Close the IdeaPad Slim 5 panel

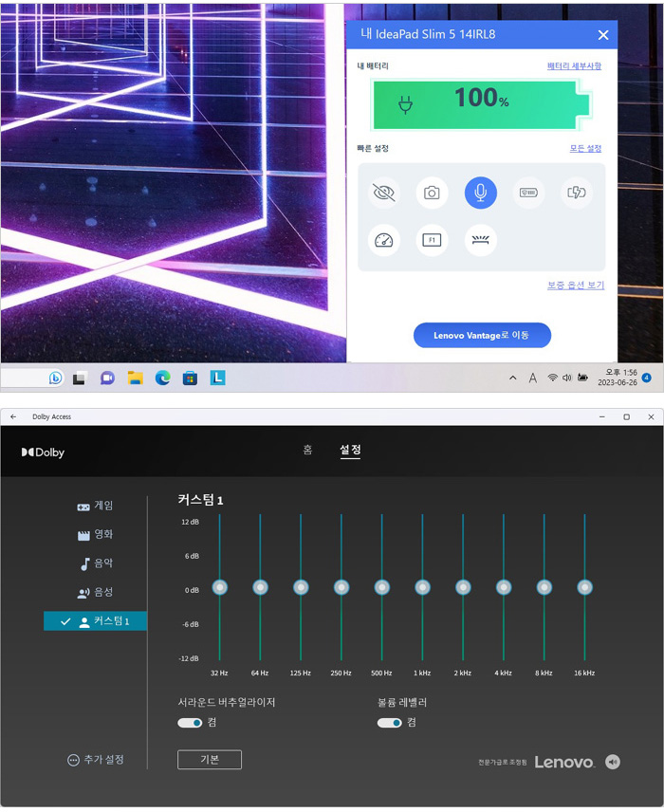(603, 35)
